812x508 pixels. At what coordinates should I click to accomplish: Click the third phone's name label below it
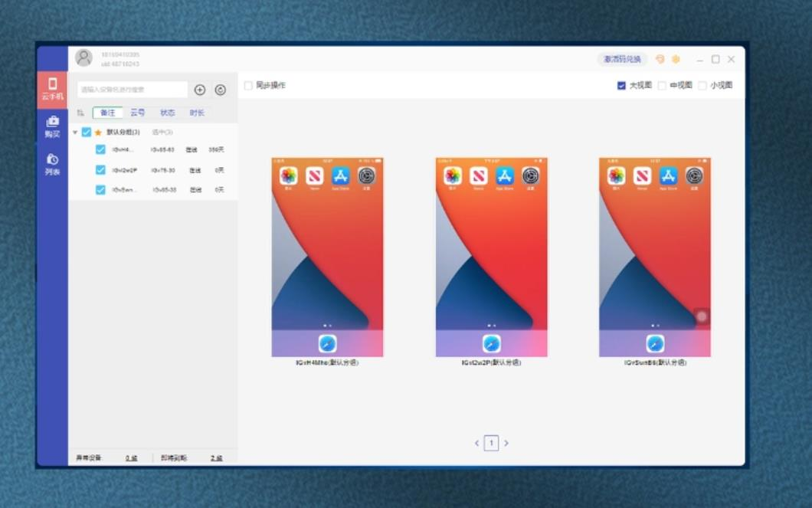(x=655, y=362)
